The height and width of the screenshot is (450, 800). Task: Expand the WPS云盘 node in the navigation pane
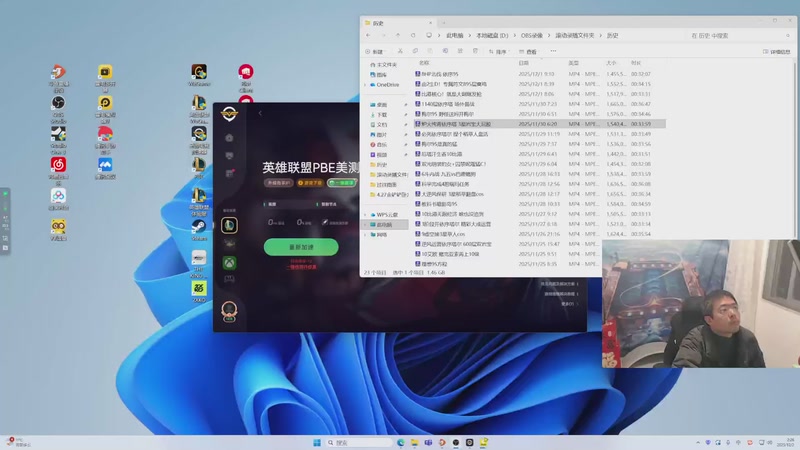point(365,215)
